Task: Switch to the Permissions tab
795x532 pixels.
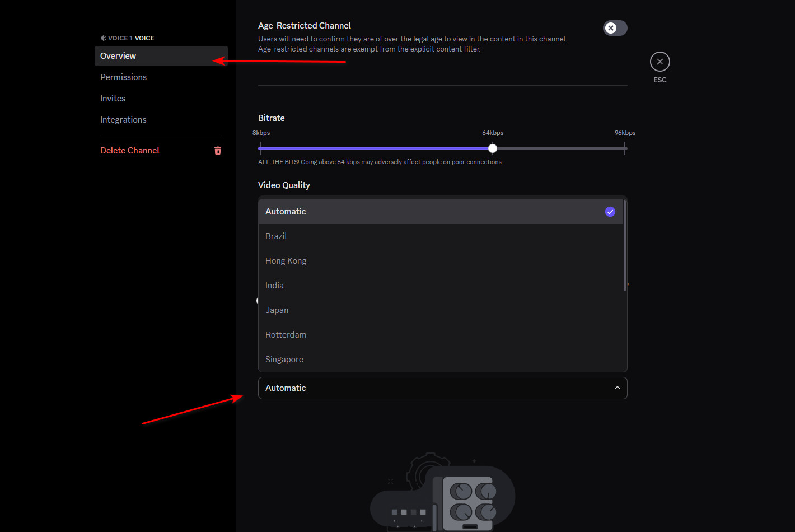Action: click(124, 77)
